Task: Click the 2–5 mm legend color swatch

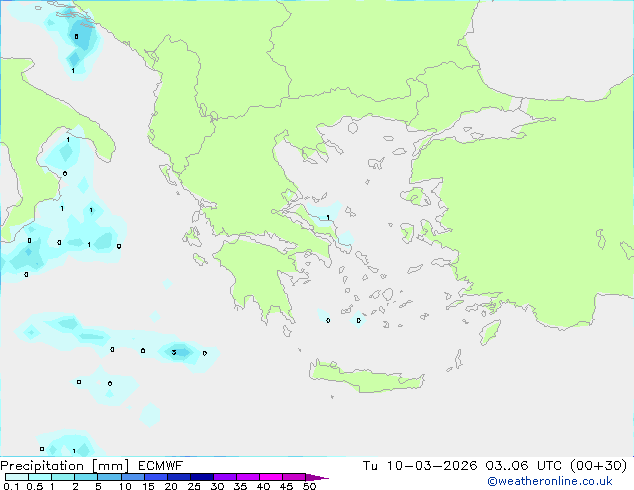Action: tap(86, 477)
